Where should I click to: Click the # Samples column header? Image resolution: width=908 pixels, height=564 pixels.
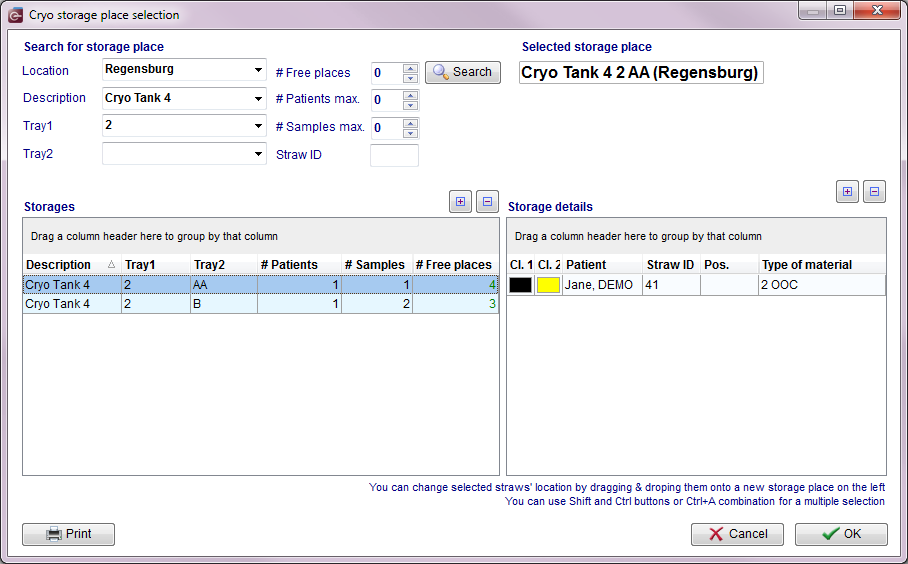[x=377, y=265]
